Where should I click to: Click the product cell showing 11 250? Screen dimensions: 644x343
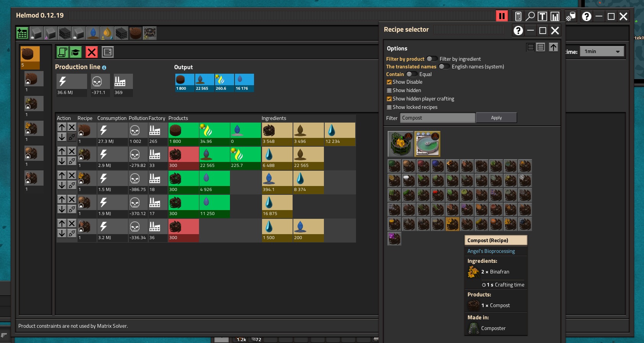pos(214,206)
